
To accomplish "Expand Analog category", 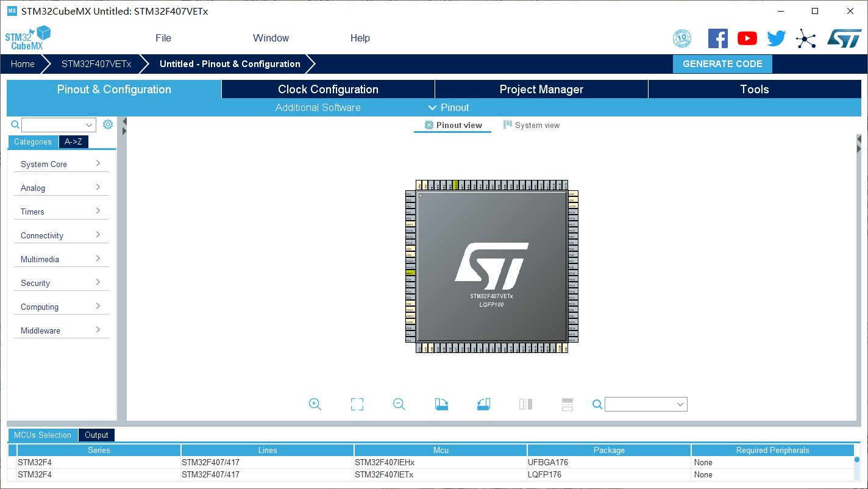I will 61,188.
